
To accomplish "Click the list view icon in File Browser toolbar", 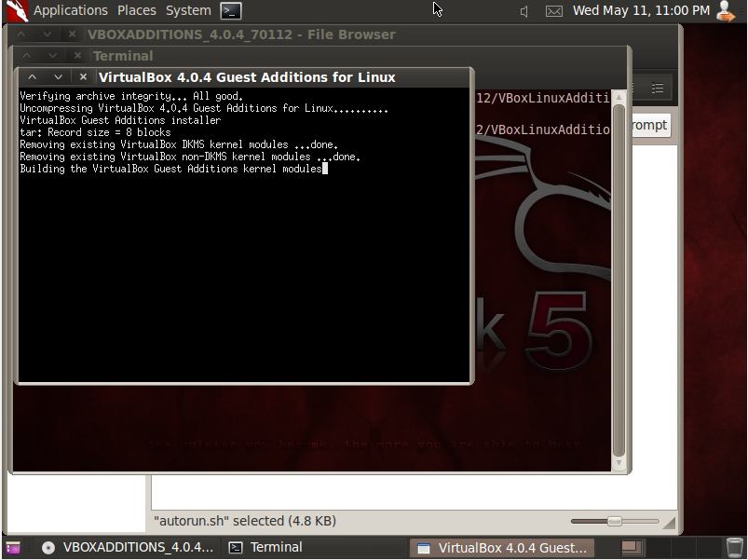I will pos(658,88).
